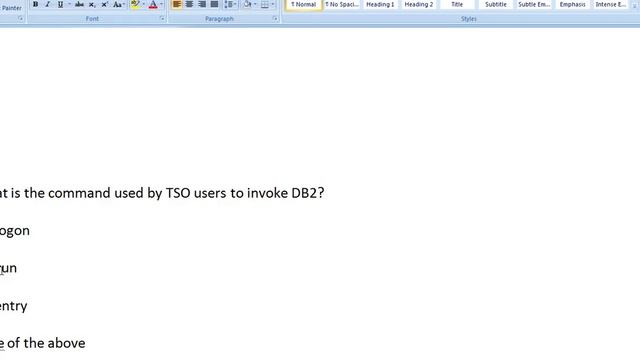This screenshot has width=640, height=360.
Task: Click the answer option ending 'un'
Action: pyautogui.click(x=8, y=268)
